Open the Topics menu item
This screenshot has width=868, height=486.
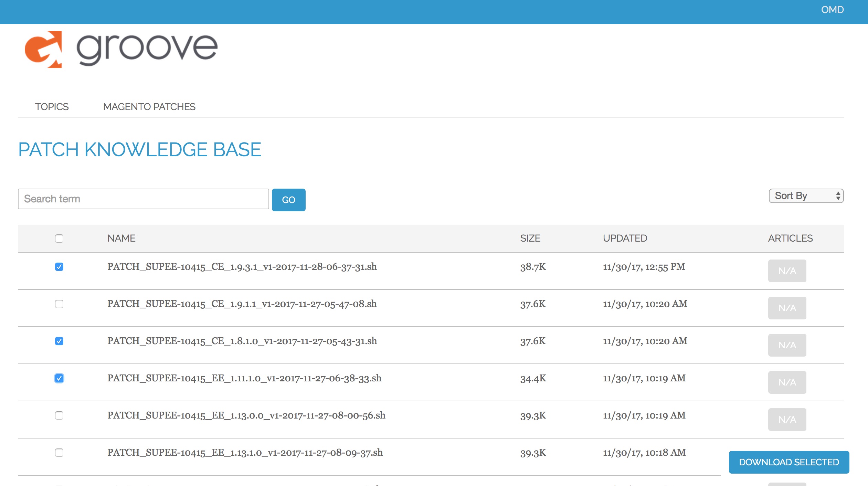click(x=52, y=107)
